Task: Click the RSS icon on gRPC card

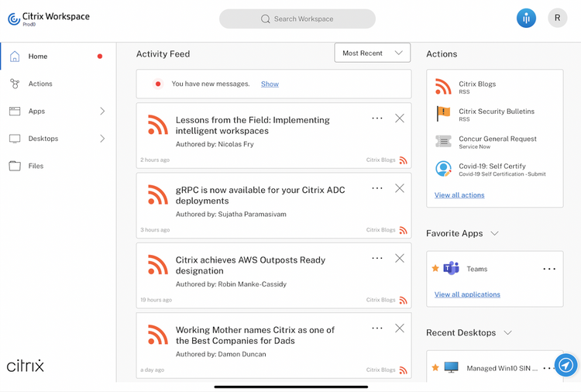Action: (158, 194)
